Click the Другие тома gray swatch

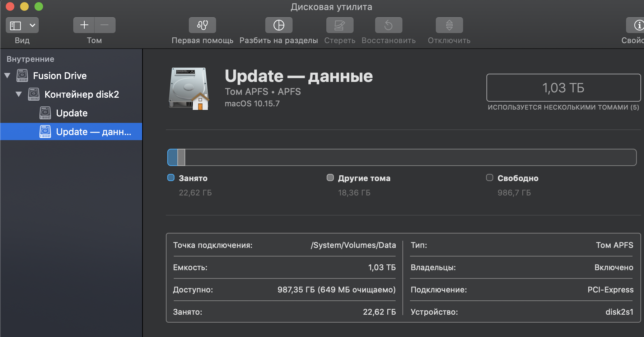pyautogui.click(x=330, y=177)
